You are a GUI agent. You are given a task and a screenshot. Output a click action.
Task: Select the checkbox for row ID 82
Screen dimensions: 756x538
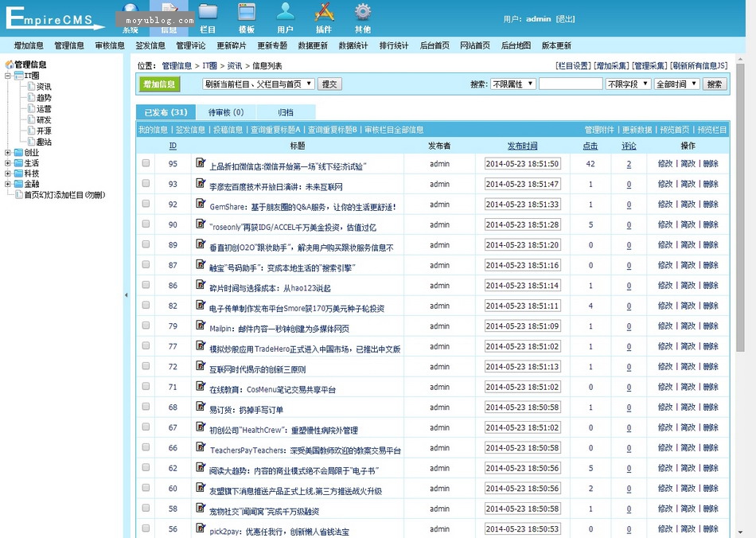click(146, 305)
